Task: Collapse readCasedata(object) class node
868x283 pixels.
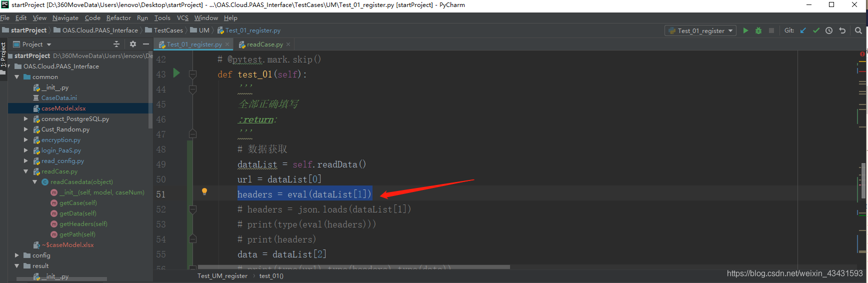Action: click(x=34, y=182)
